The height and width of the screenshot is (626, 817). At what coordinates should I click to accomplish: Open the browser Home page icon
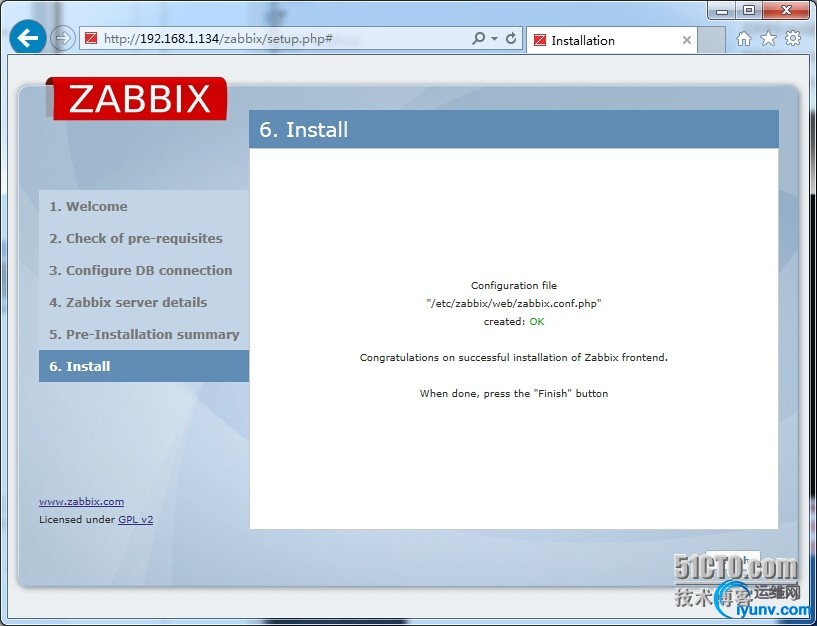(x=744, y=39)
